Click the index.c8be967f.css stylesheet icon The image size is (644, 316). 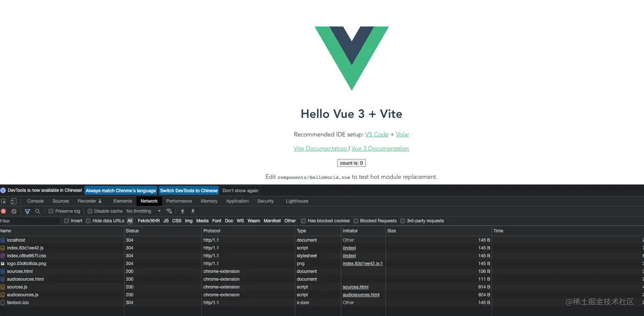click(3, 256)
